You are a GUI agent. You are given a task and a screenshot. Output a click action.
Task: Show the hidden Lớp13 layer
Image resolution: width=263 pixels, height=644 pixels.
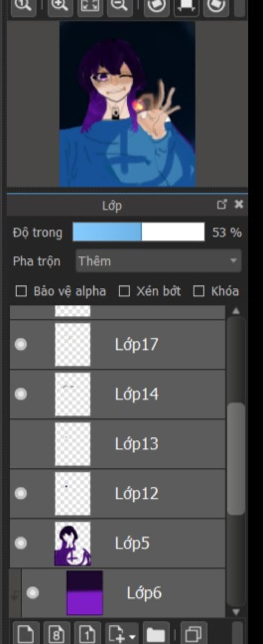pyautogui.click(x=21, y=444)
